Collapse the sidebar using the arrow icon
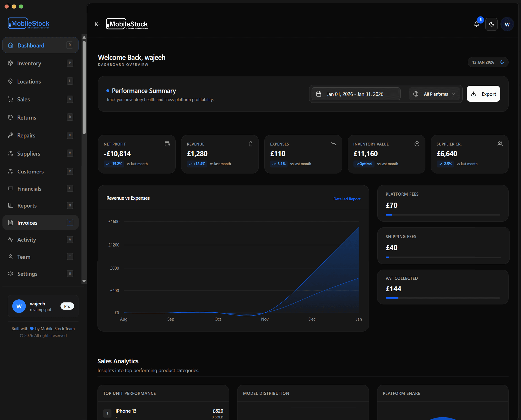The width and height of the screenshot is (521, 420). click(x=97, y=24)
